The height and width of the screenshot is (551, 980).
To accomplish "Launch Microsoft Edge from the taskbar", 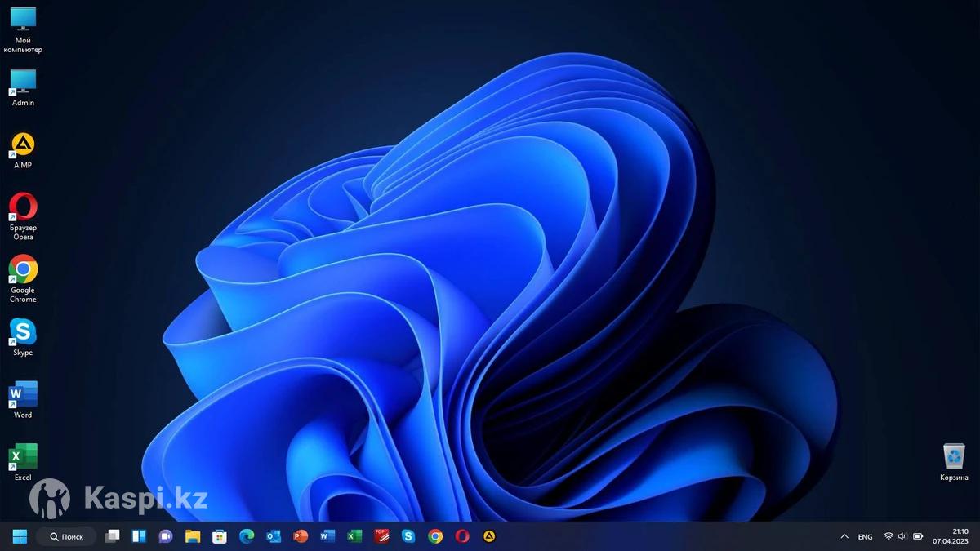I will (247, 536).
